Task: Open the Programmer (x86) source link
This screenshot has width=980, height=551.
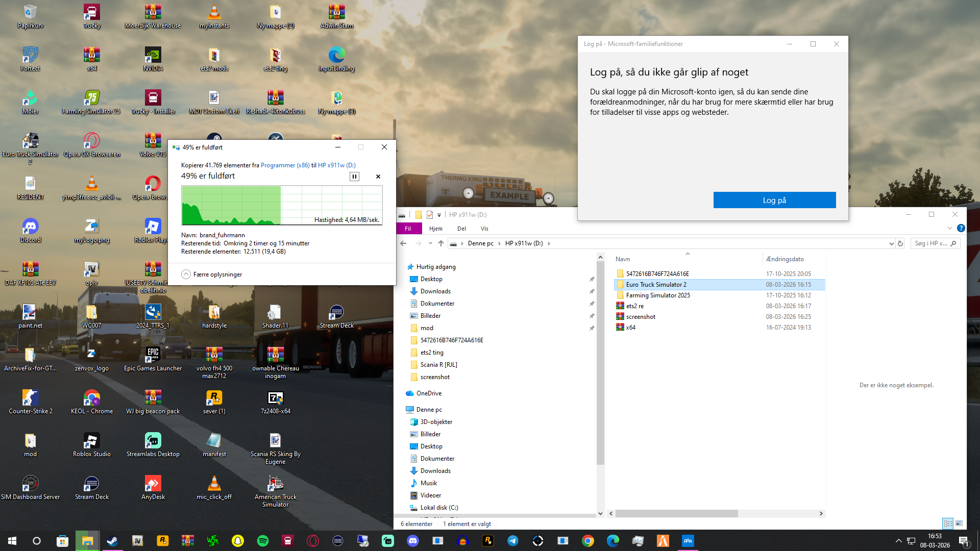Action: coord(285,165)
